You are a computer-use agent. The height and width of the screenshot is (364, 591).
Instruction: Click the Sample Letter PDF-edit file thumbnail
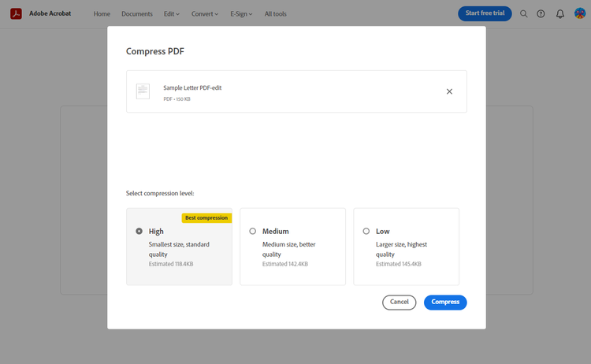pos(143,91)
